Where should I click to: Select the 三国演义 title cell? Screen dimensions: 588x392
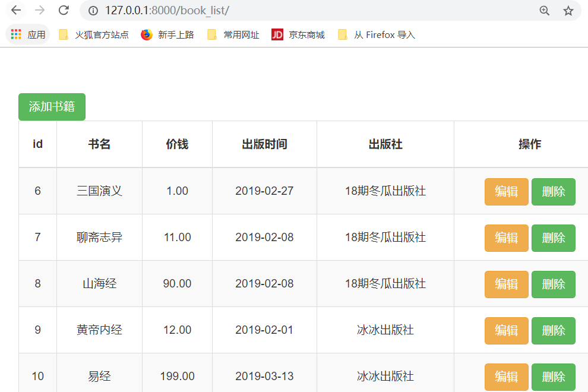coord(99,191)
